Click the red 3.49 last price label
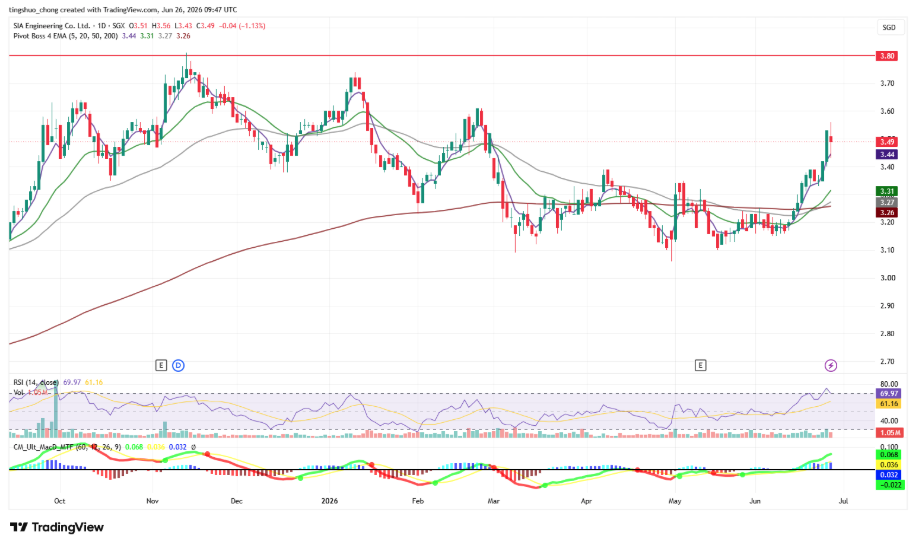 (887, 142)
